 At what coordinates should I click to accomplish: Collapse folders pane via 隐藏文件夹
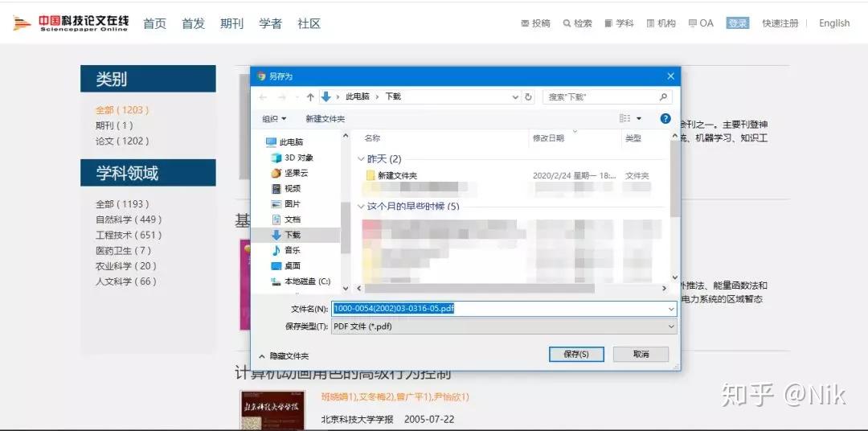[284, 356]
